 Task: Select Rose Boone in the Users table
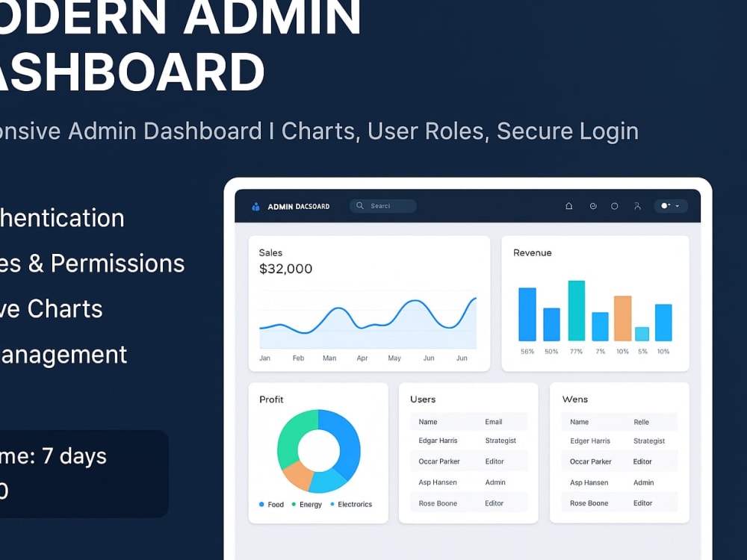click(x=438, y=503)
